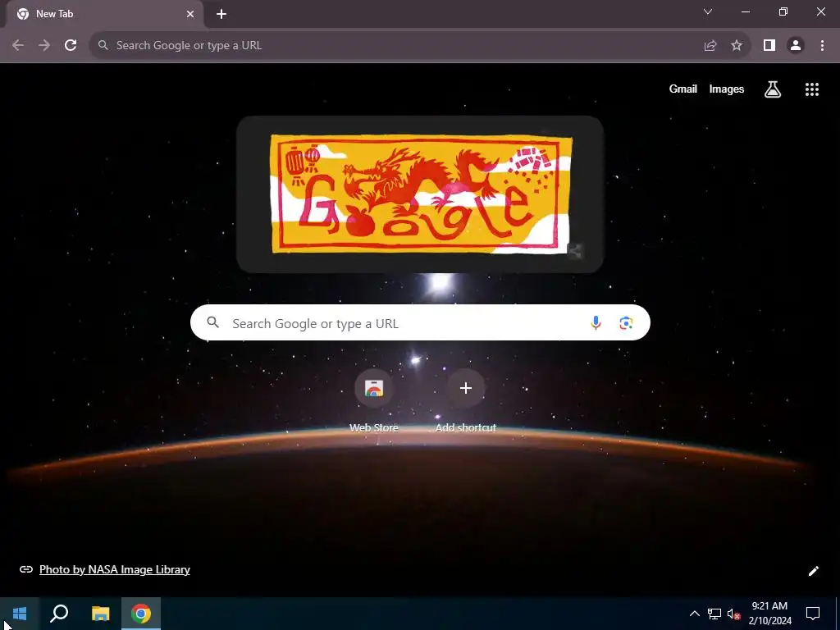Reload the page with the refresh icon
840x630 pixels.
tap(71, 46)
